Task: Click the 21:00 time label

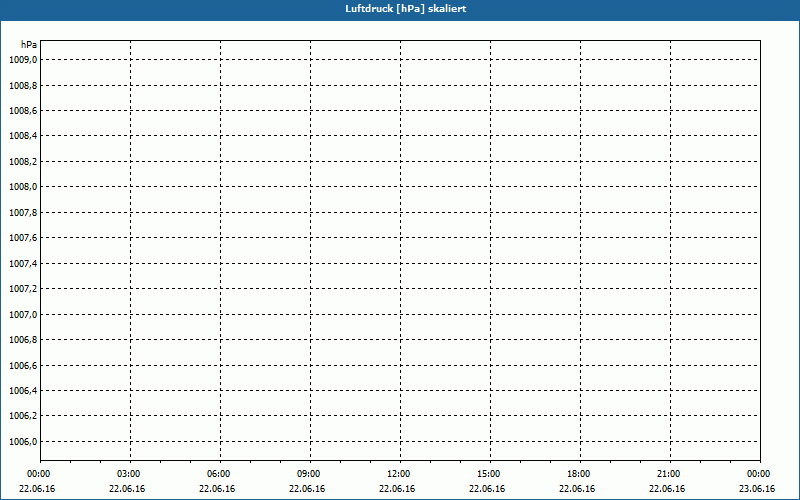Action: (x=668, y=474)
